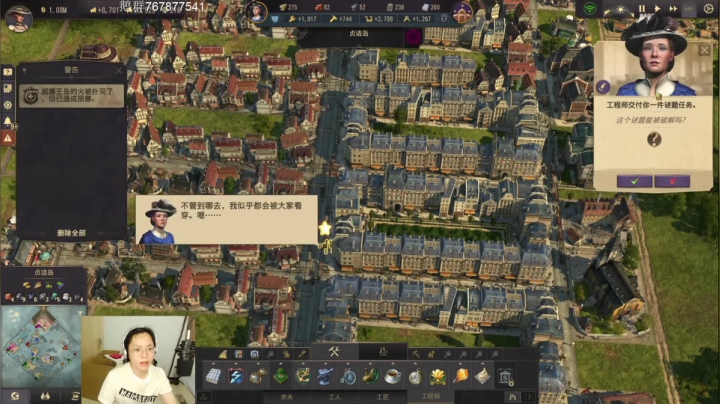720x404 pixels.
Task: Select the 工程师 engineers tier tab
Action: (x=430, y=397)
